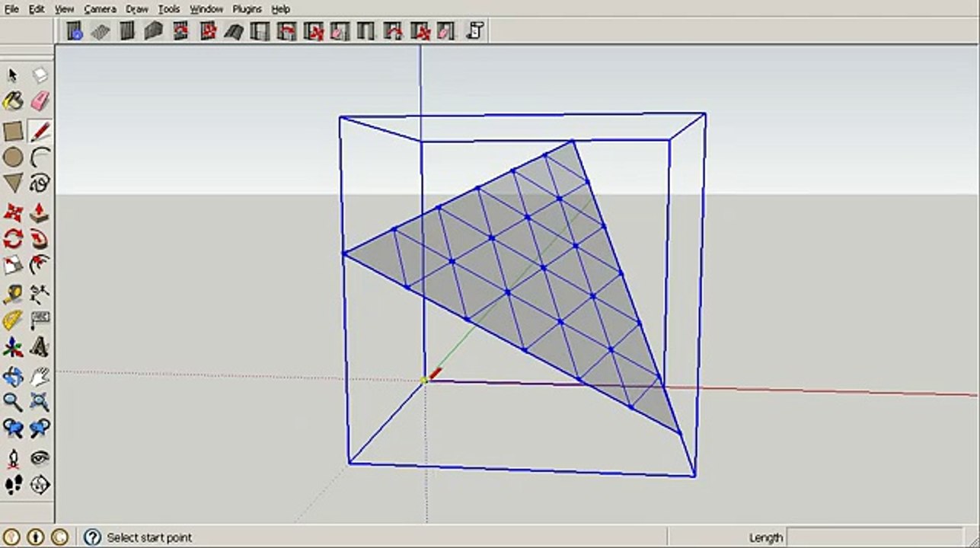Click the plugin toolbar icon with blue badge
This screenshot has width=980, height=548.
pyautogui.click(x=74, y=31)
